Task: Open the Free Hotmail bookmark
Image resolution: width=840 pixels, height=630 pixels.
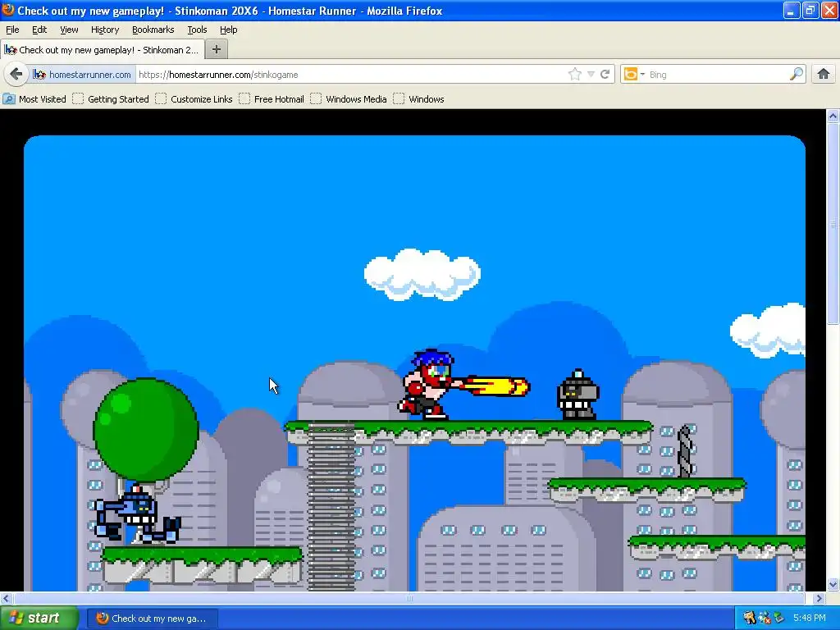Action: pyautogui.click(x=272, y=99)
